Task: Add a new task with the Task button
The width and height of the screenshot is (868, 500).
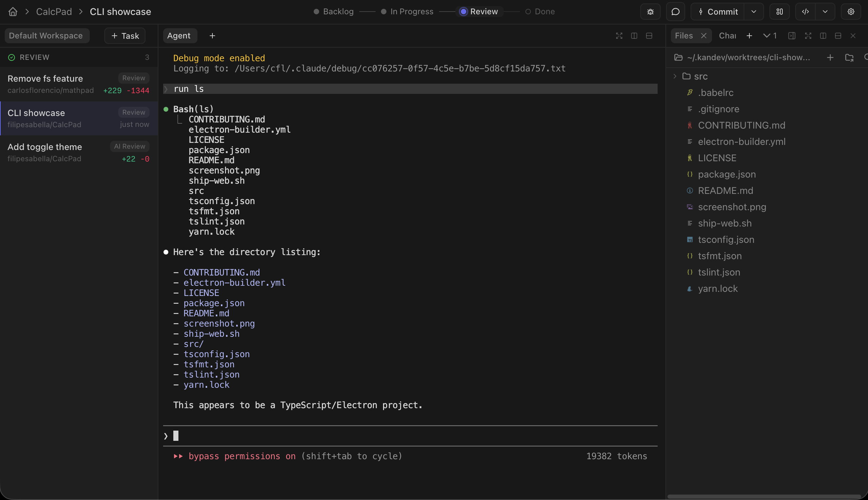Action: tap(125, 36)
